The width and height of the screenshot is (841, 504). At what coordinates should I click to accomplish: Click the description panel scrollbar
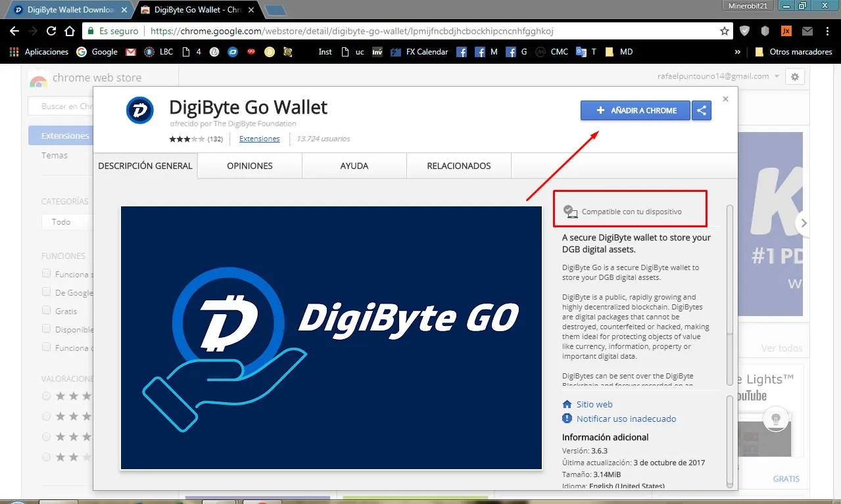coord(729,296)
